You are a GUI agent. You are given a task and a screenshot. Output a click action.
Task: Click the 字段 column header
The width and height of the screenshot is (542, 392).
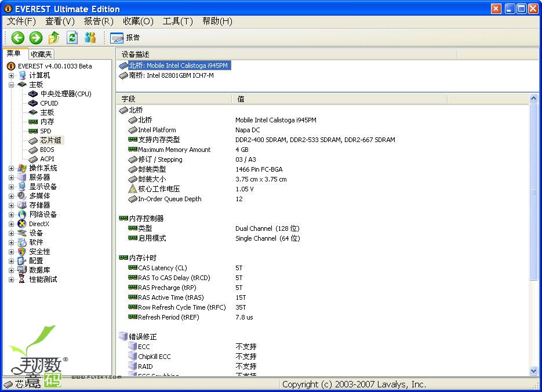pos(174,99)
